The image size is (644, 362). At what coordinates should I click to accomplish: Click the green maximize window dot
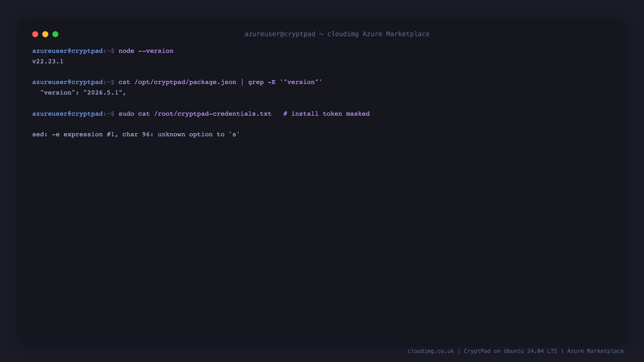click(55, 34)
